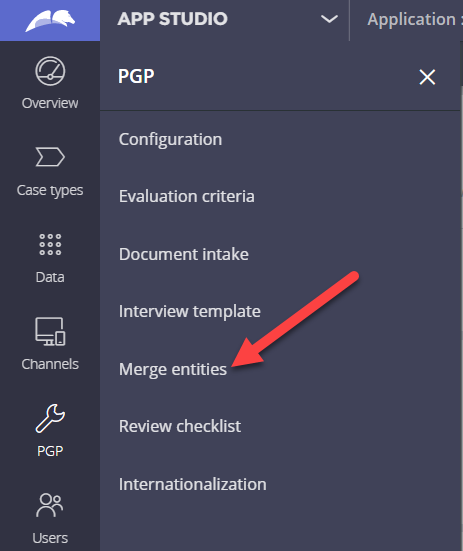The width and height of the screenshot is (463, 551).
Task: Select Evaluation criteria in PGP menu
Action: coord(187,196)
